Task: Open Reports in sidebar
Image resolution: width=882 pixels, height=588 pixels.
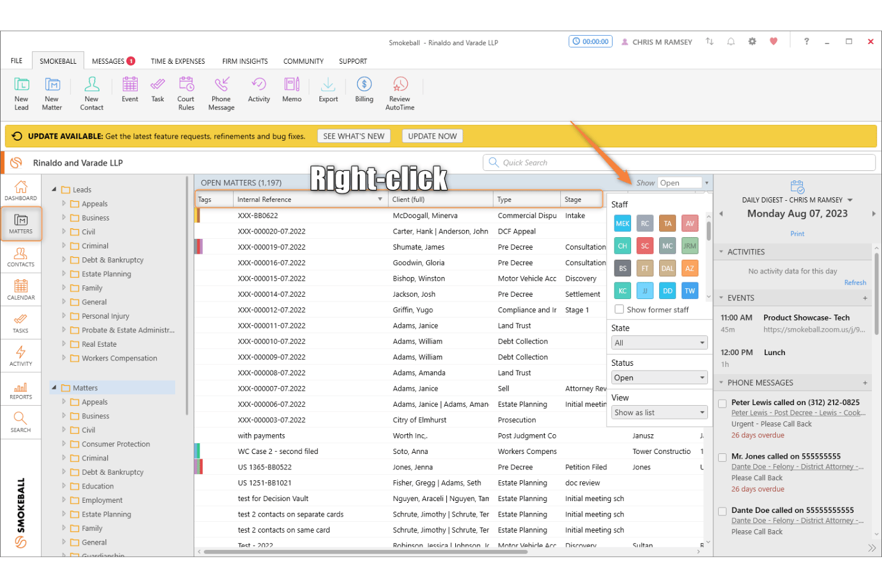Action: 21,390
